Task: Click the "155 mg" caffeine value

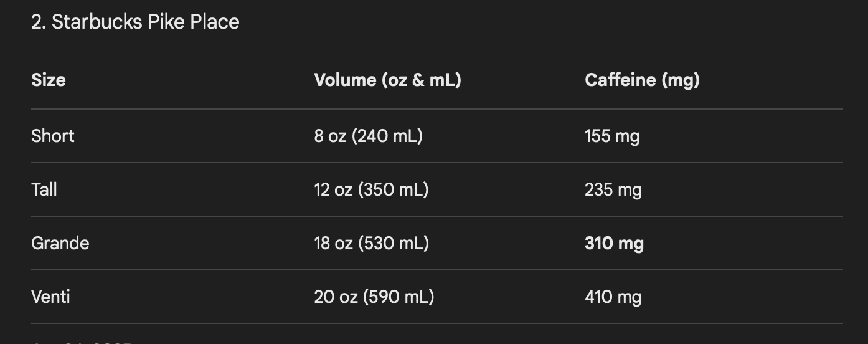Action: (x=612, y=136)
